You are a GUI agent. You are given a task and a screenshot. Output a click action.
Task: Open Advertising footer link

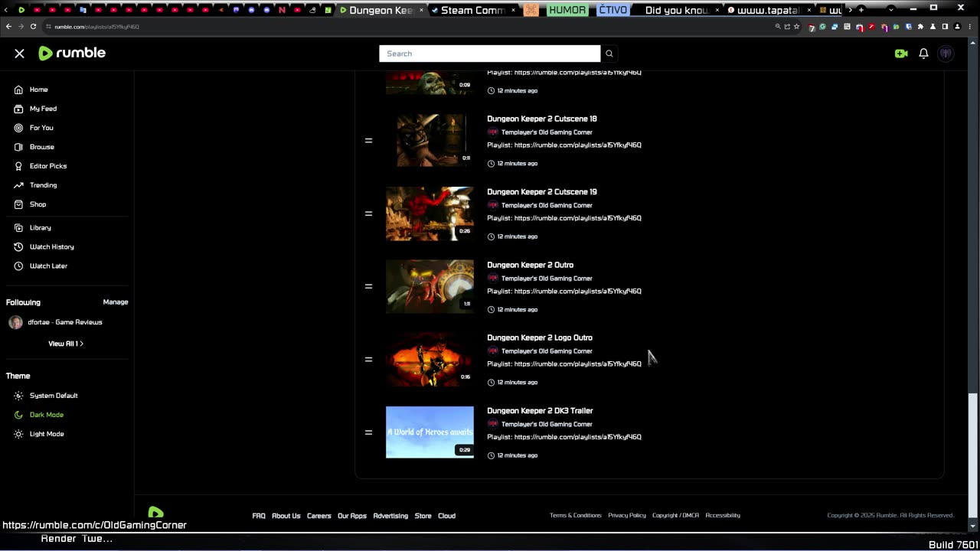390,516
